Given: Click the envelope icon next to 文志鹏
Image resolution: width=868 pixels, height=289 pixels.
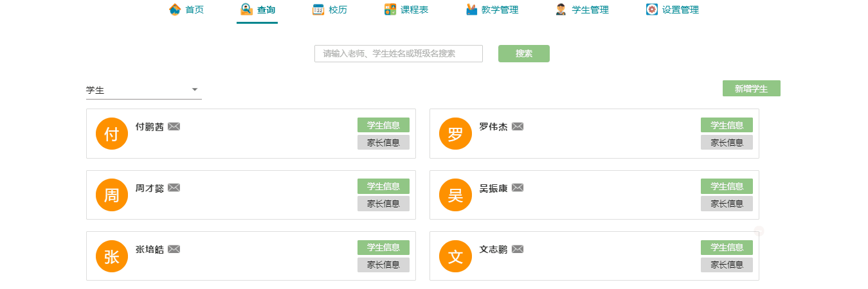Looking at the screenshot, I should (x=518, y=249).
